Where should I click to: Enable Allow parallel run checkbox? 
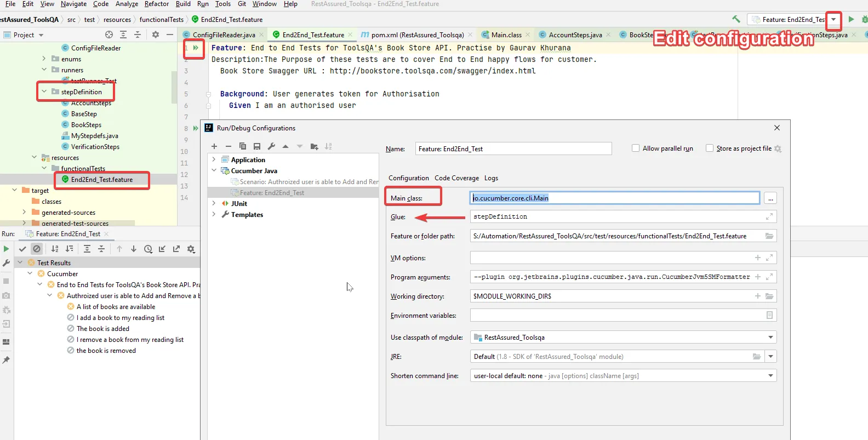click(x=636, y=148)
